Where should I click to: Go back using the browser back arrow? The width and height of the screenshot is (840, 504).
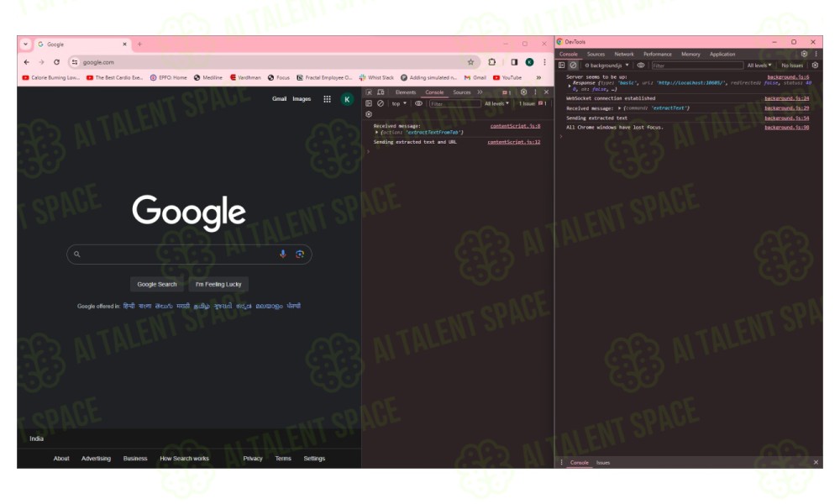click(26, 62)
